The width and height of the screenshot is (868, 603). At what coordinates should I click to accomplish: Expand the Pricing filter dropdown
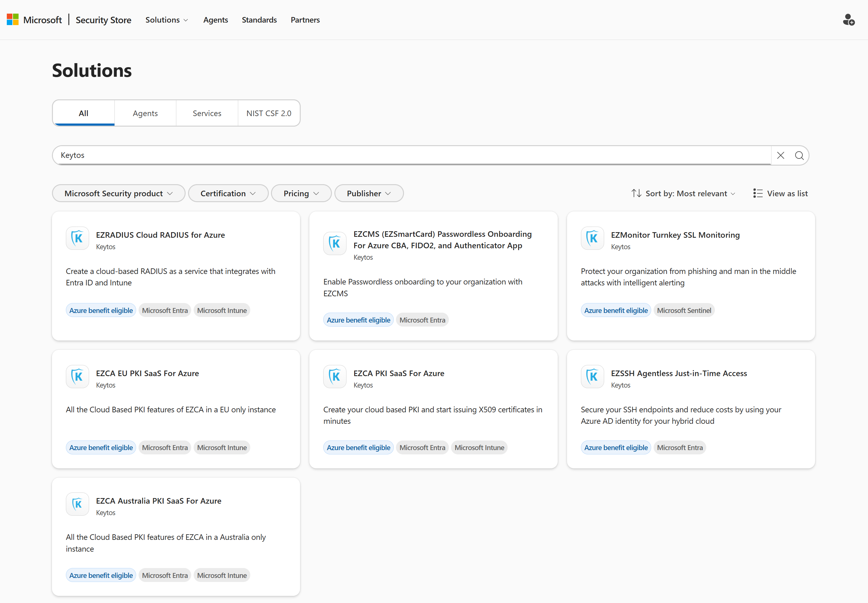tap(301, 193)
